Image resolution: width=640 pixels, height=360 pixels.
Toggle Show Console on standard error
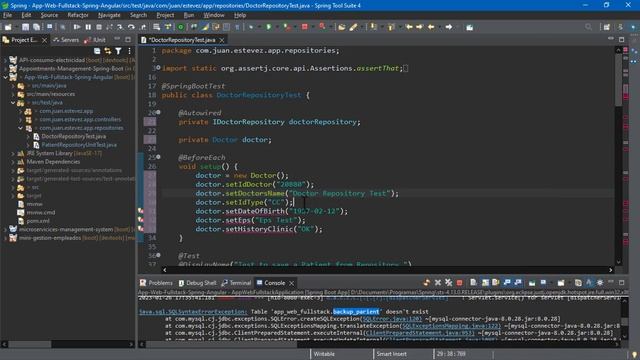click(x=518, y=282)
